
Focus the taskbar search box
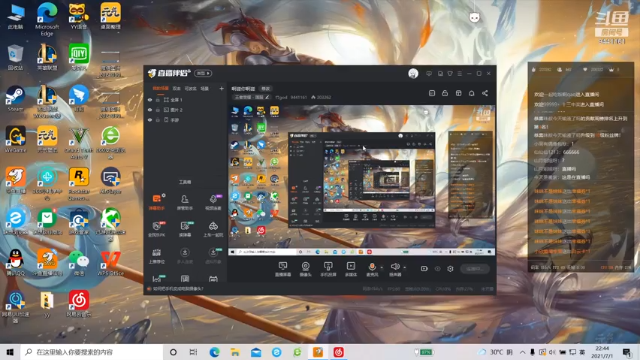click(x=92, y=352)
